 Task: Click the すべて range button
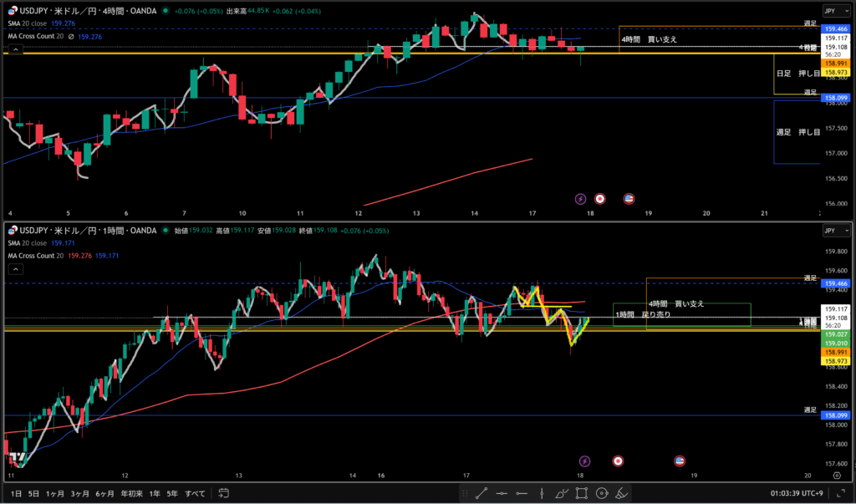[x=195, y=494]
